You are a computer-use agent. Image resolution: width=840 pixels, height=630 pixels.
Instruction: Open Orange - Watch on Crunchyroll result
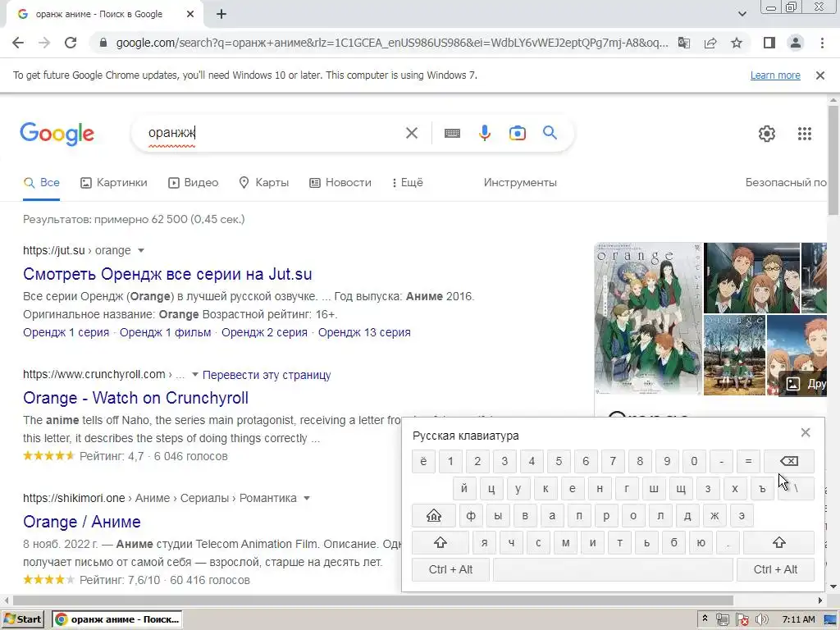coord(135,398)
